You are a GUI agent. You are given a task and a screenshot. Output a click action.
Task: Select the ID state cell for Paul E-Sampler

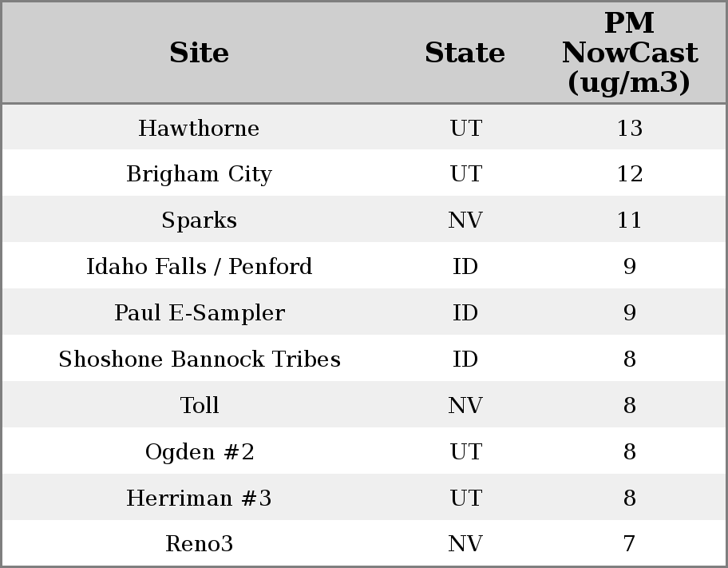[465, 313]
